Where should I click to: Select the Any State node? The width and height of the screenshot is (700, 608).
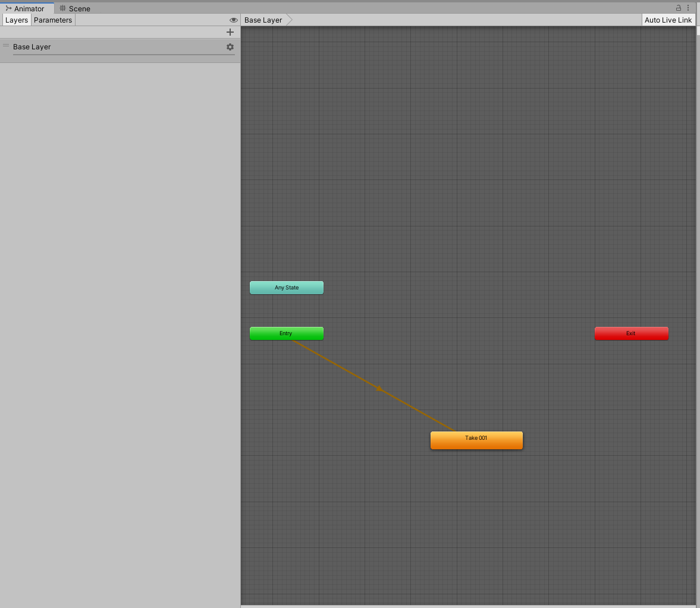pos(287,288)
